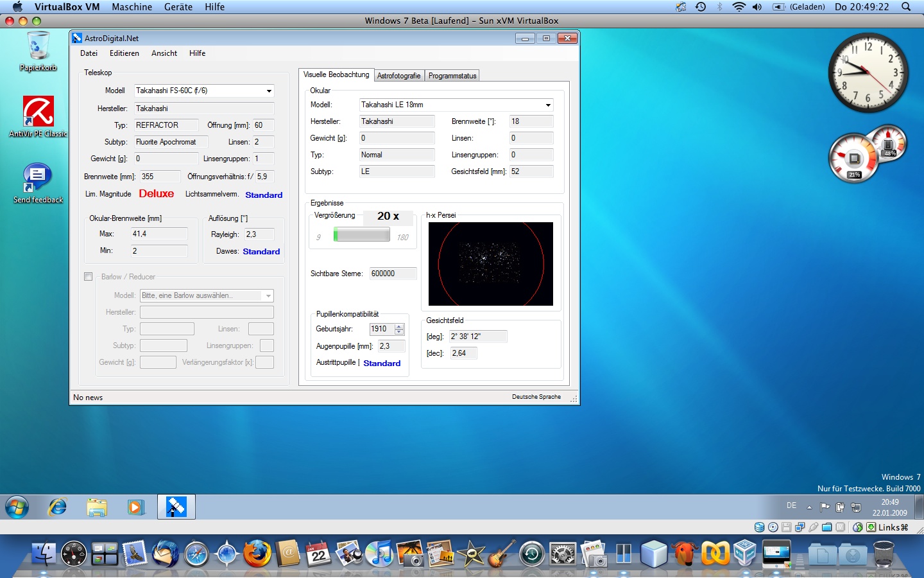924x578 pixels.
Task: Click the Wi-Fi icon in Mac menu bar
Action: tap(739, 7)
